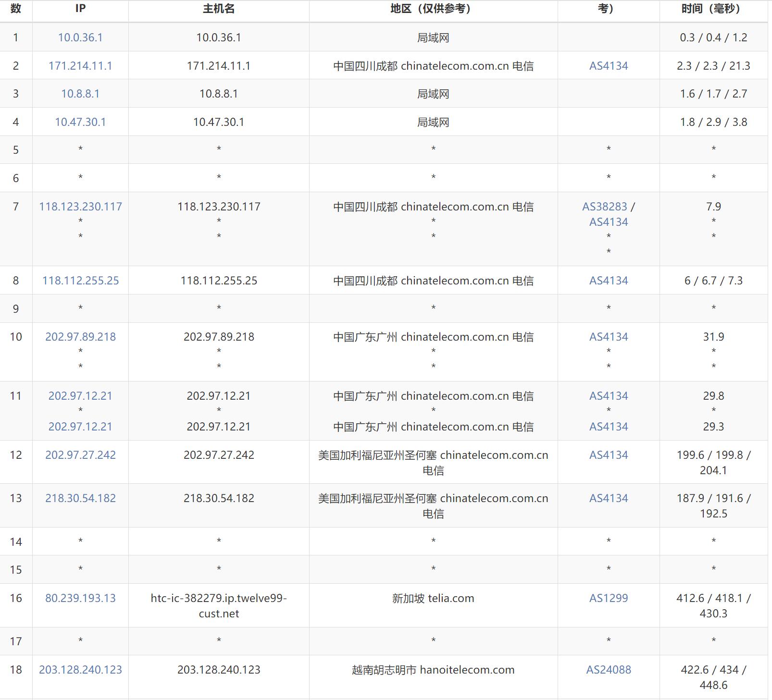
Task: Select hostname cell 218.30.54.182
Action: pos(219,498)
